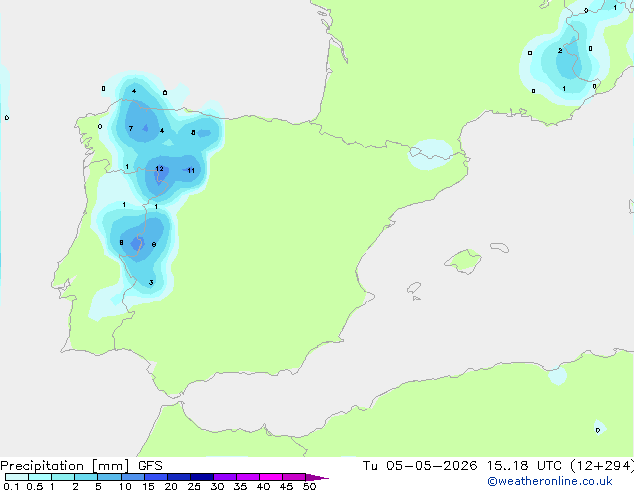Click the "45" legend scale label
The image size is (634, 490).
tap(286, 486)
